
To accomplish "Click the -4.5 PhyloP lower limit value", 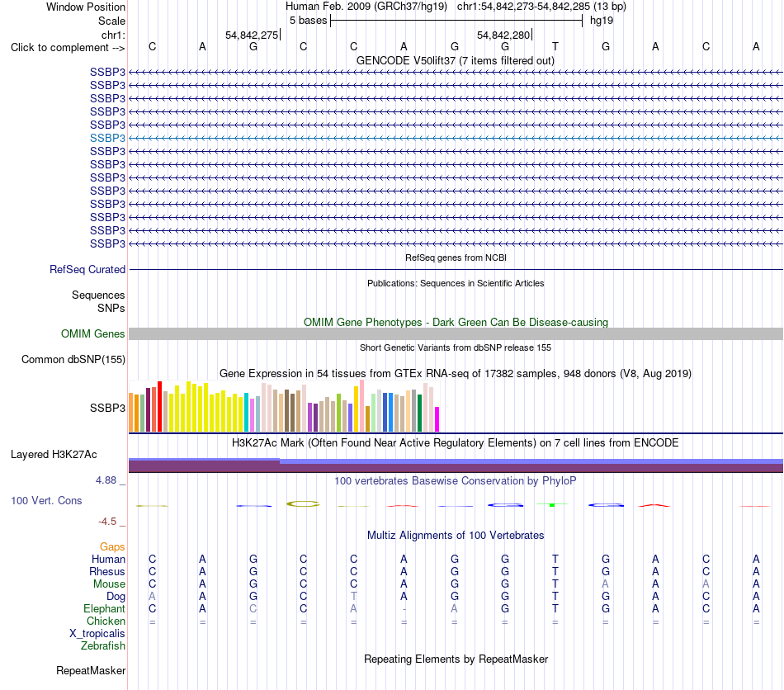I will tap(107, 522).
